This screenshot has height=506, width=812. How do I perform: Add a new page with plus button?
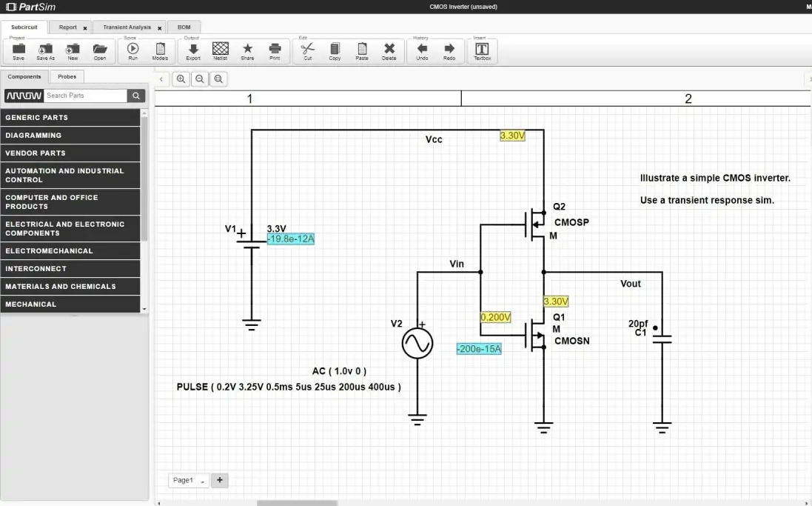pos(219,480)
